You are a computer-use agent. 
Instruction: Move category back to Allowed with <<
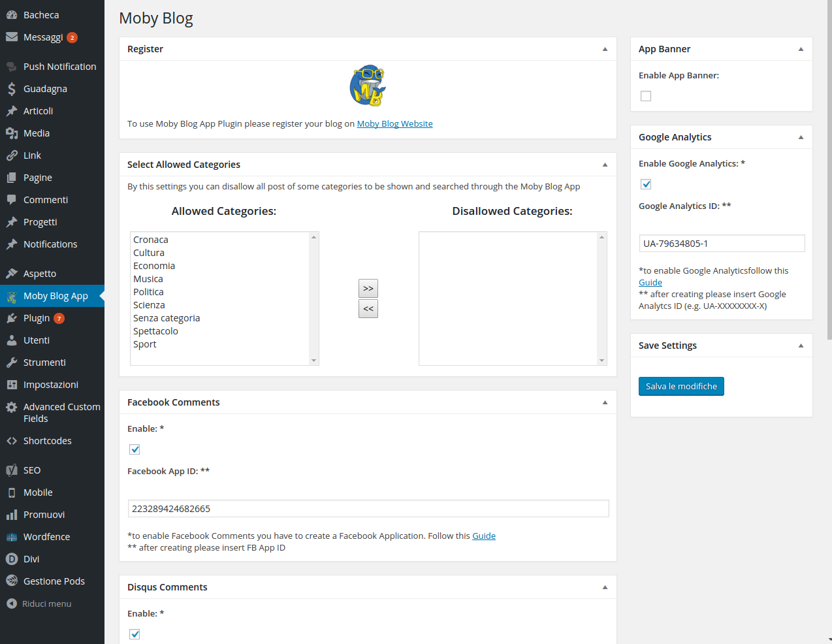(368, 308)
